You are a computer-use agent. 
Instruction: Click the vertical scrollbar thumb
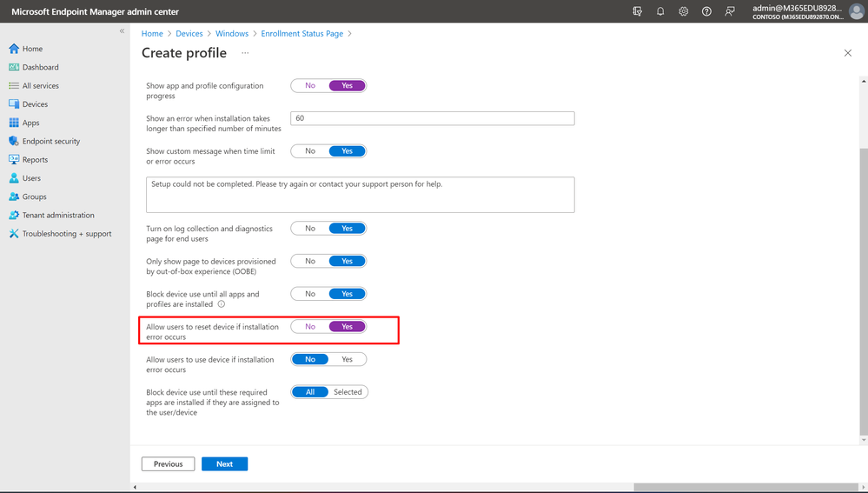tap(864, 292)
